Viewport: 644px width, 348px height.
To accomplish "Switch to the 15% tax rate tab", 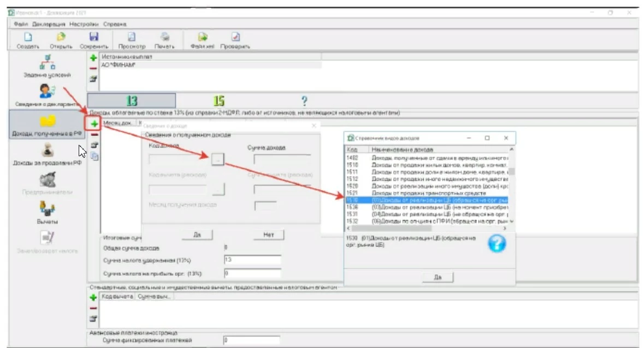I will click(218, 101).
